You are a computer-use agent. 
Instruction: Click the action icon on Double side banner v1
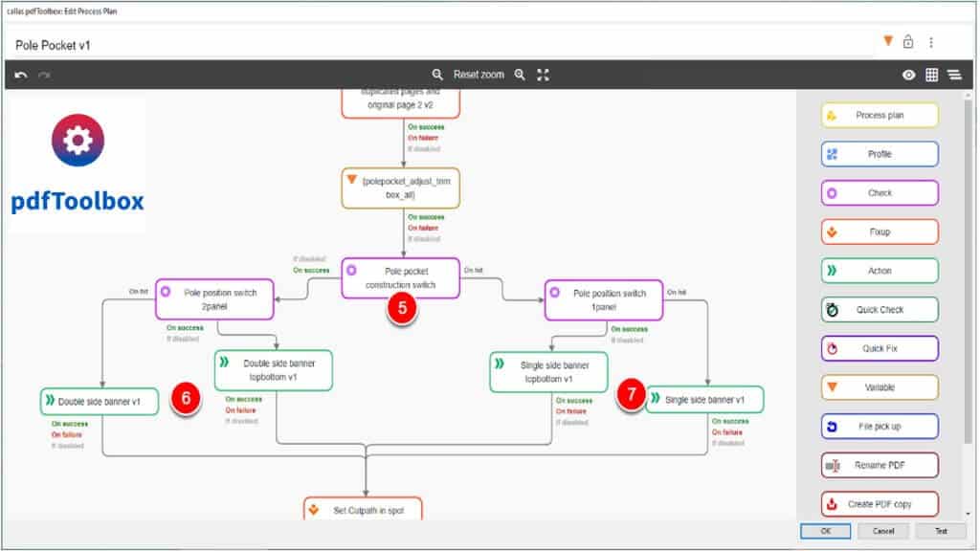point(50,401)
